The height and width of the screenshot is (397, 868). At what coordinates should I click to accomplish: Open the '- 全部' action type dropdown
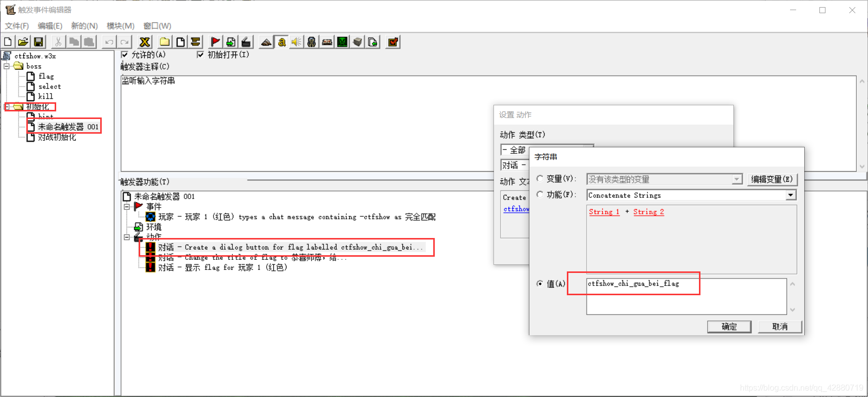515,150
